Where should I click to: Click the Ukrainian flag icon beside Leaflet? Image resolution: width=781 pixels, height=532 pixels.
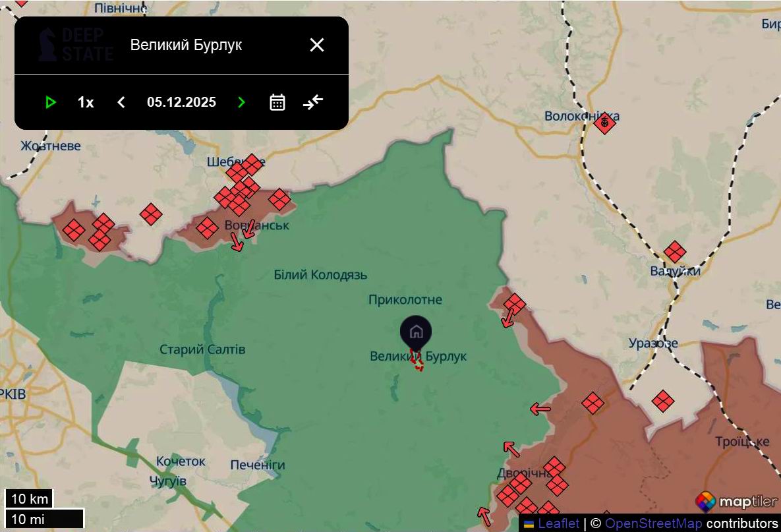click(x=529, y=522)
